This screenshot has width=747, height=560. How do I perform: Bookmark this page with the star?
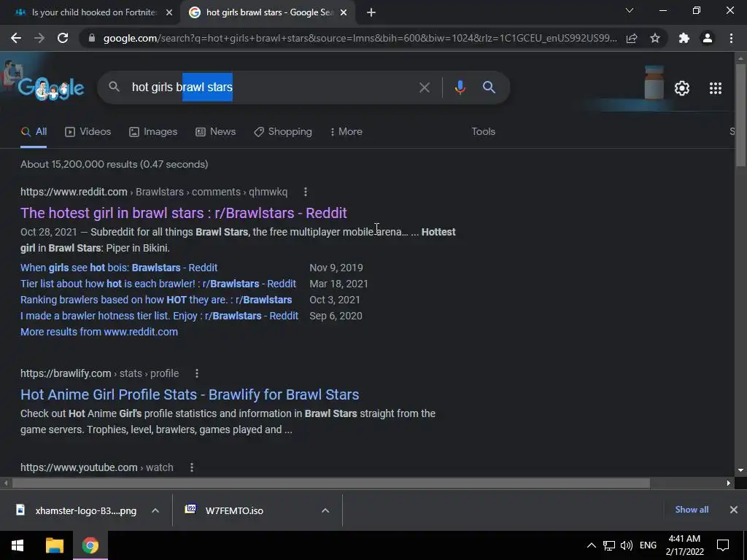click(x=655, y=38)
